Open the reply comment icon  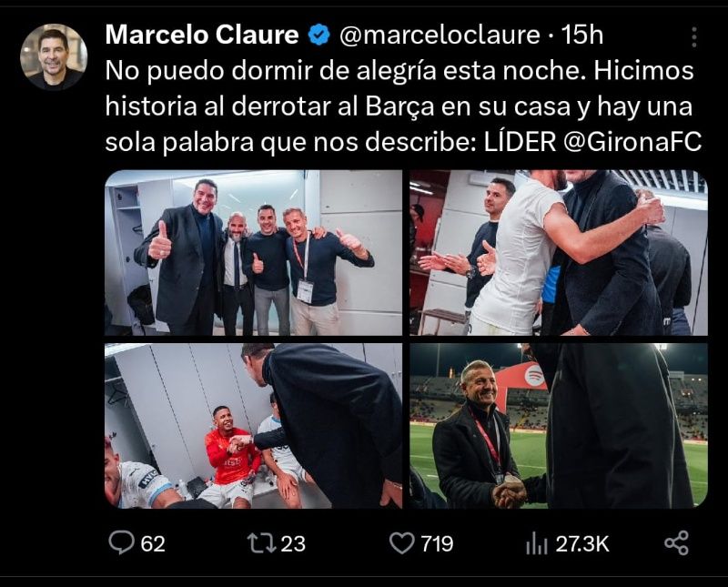[121, 543]
